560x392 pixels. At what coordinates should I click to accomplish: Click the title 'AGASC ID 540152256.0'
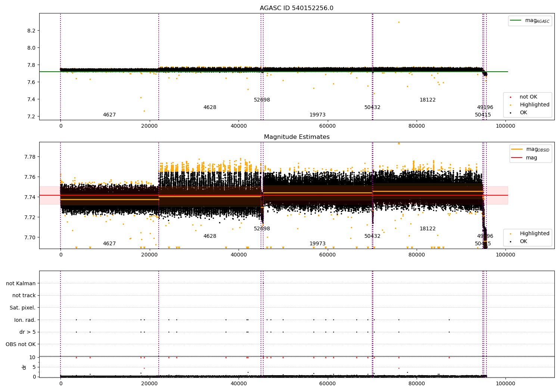click(x=297, y=8)
